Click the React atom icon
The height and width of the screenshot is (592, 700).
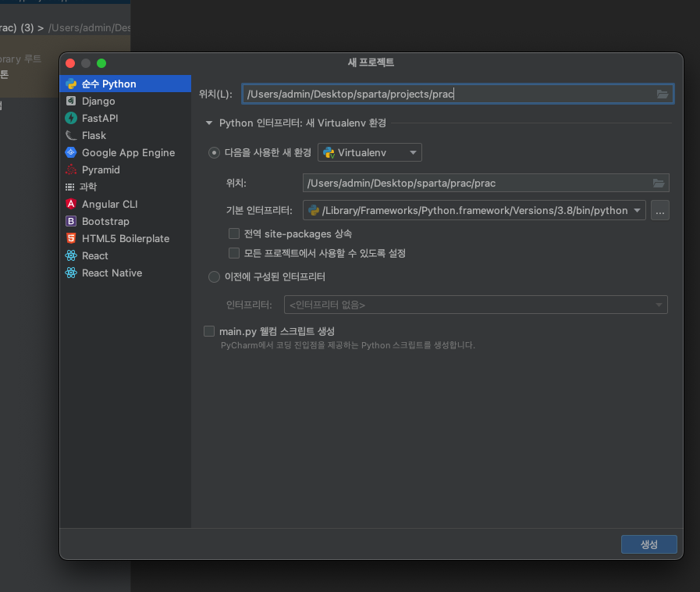(71, 255)
